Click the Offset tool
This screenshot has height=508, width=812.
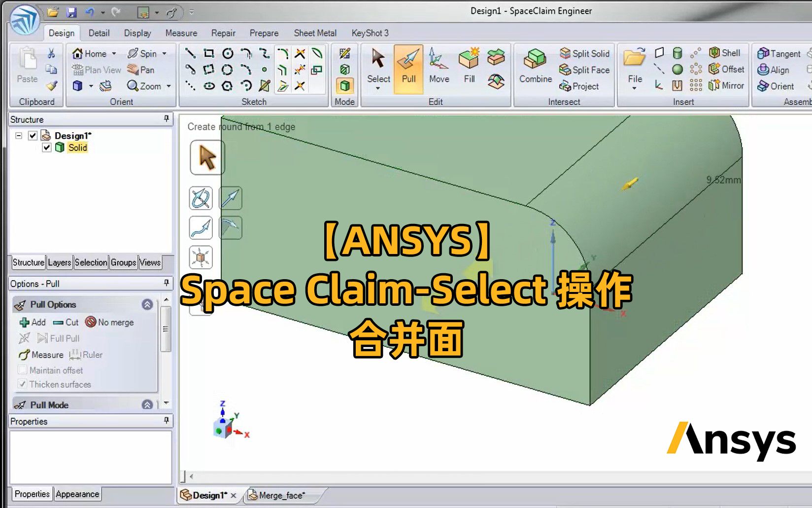click(x=726, y=69)
